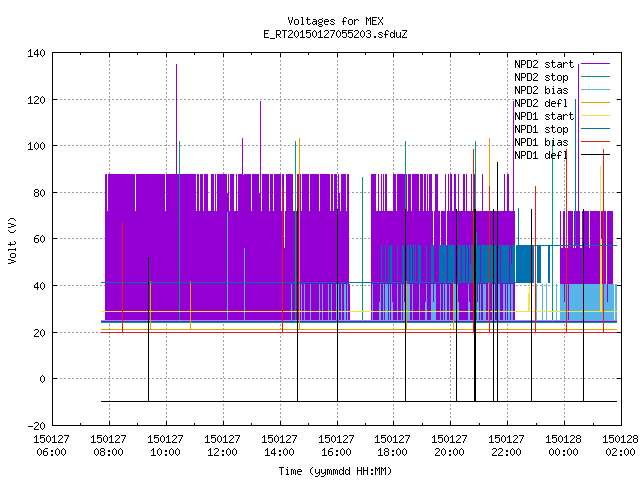Click the 150127 08:00 time axis label
This screenshot has height=480, width=640.
click(x=109, y=446)
